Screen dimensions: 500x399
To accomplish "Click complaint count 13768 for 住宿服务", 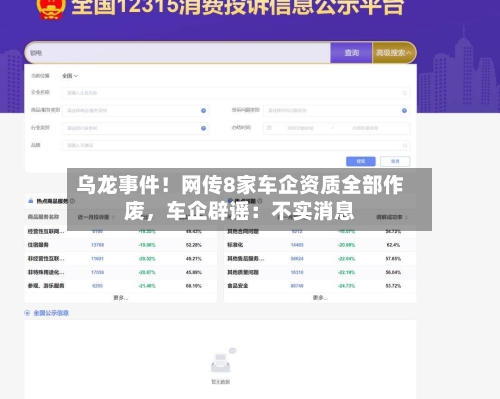I will tap(97, 245).
